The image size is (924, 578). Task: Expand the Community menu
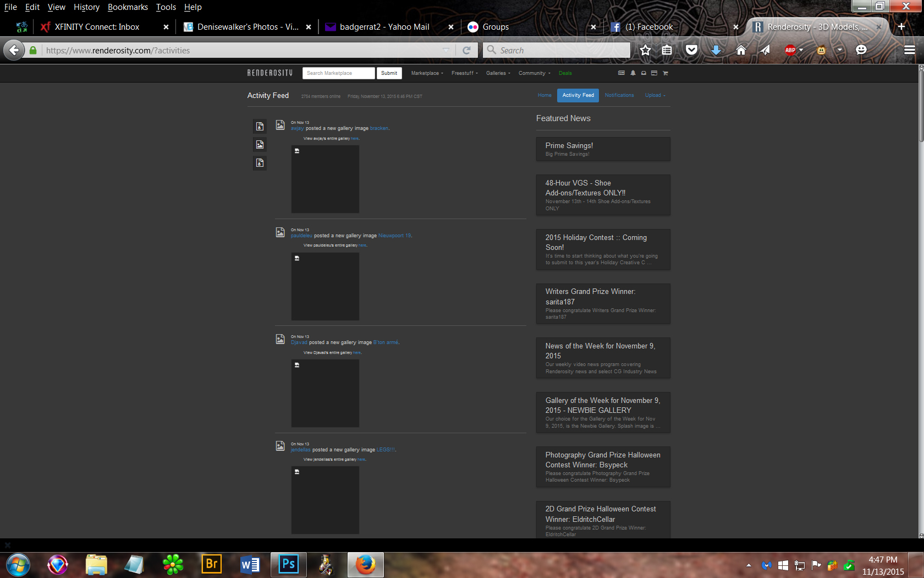(535, 73)
